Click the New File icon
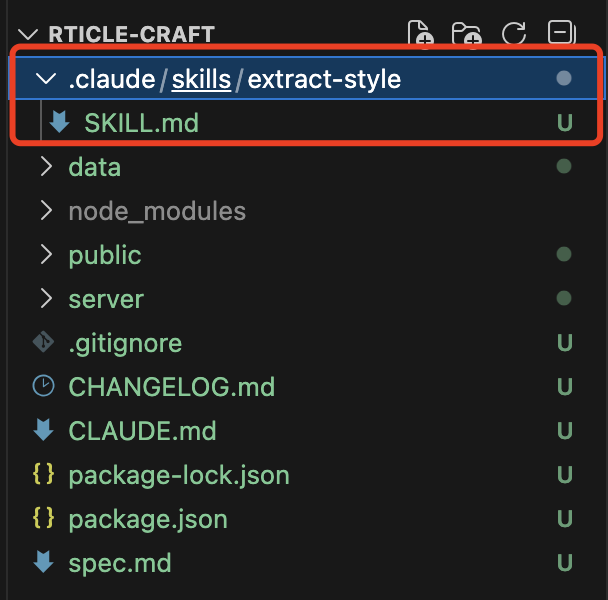This screenshot has width=608, height=600. [420, 33]
